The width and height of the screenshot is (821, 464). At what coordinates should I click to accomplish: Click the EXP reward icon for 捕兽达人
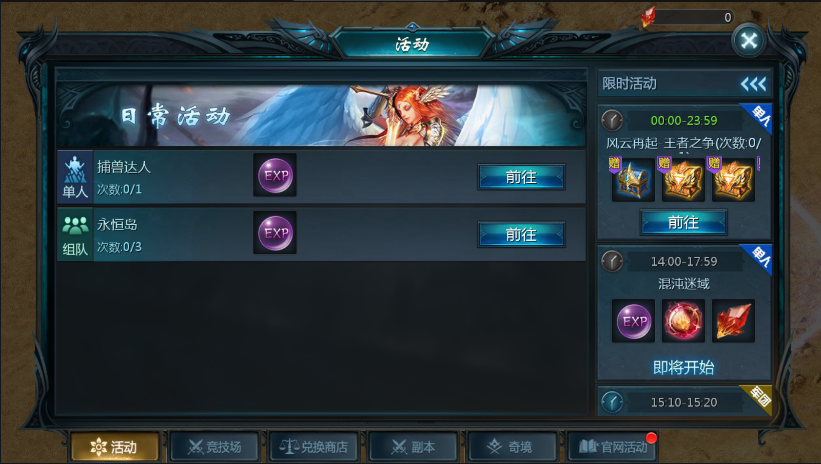coord(275,175)
